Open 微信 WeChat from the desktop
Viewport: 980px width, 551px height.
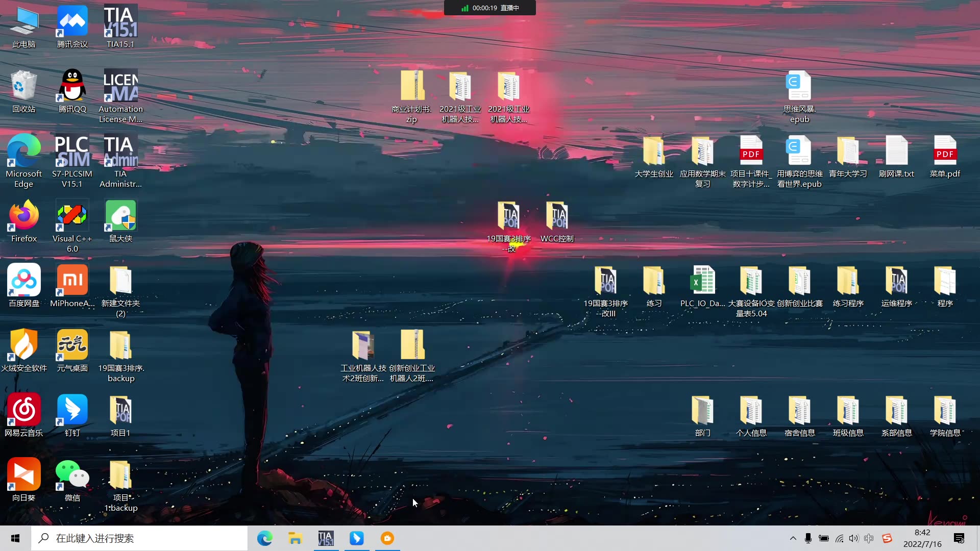tap(72, 480)
